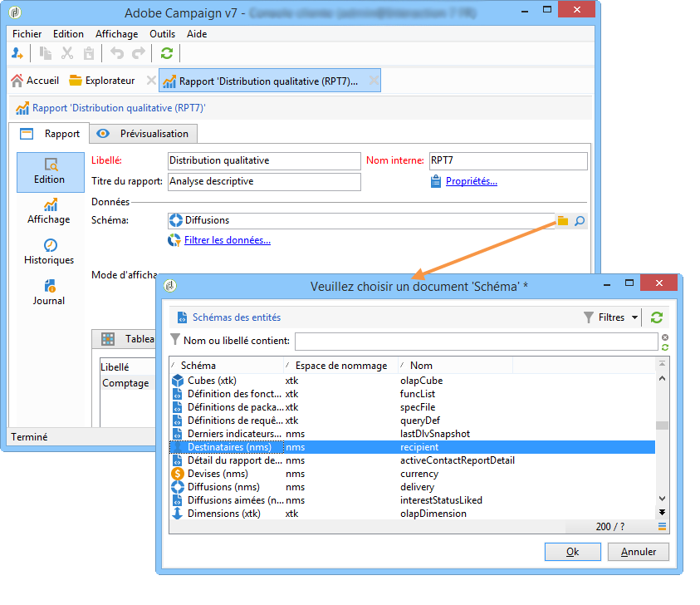Open the Aide menu
Screen dimensions: 700x605
[197, 34]
